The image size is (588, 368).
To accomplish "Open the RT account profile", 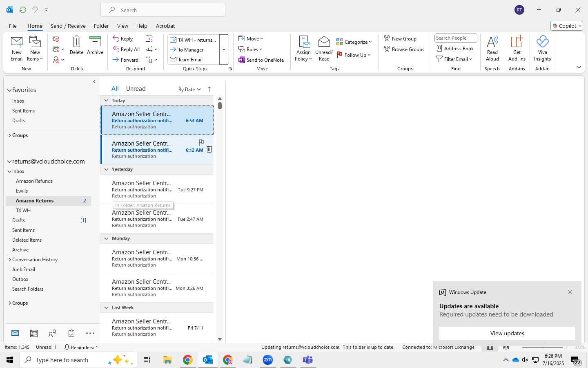I will (x=519, y=10).
